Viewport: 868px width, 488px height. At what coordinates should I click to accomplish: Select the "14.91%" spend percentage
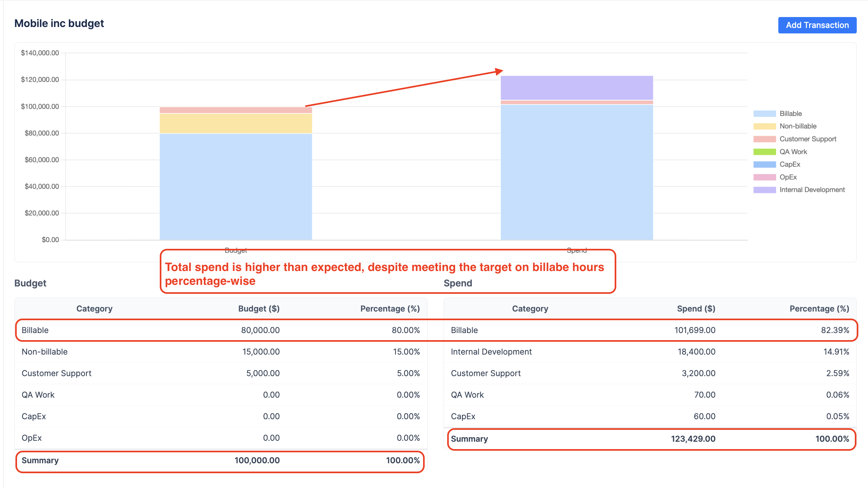[x=836, y=352]
